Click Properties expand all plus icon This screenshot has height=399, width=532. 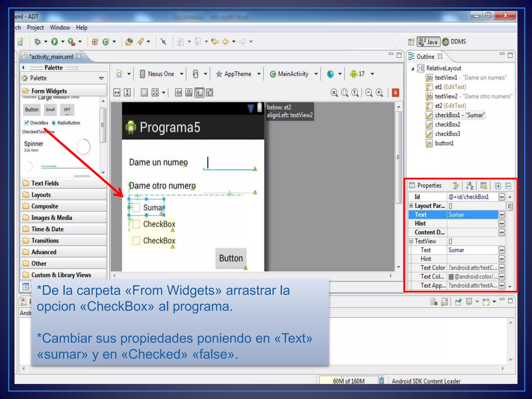point(498,186)
